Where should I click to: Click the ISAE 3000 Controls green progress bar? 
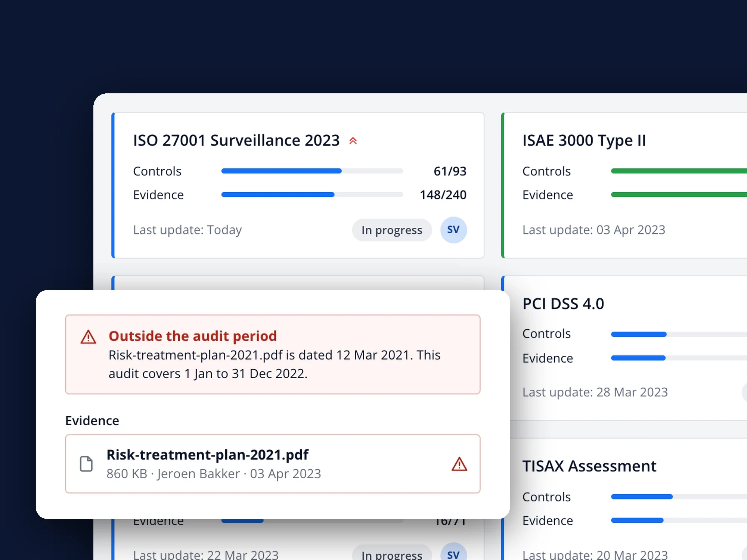point(679,171)
